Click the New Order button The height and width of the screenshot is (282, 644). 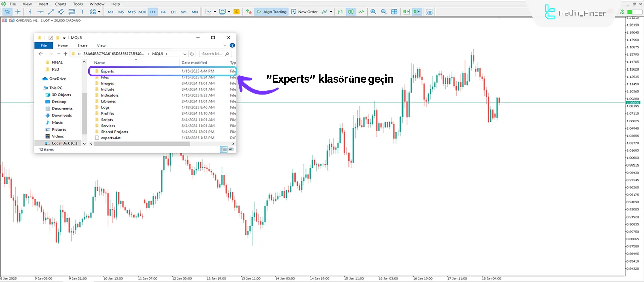[x=304, y=12]
